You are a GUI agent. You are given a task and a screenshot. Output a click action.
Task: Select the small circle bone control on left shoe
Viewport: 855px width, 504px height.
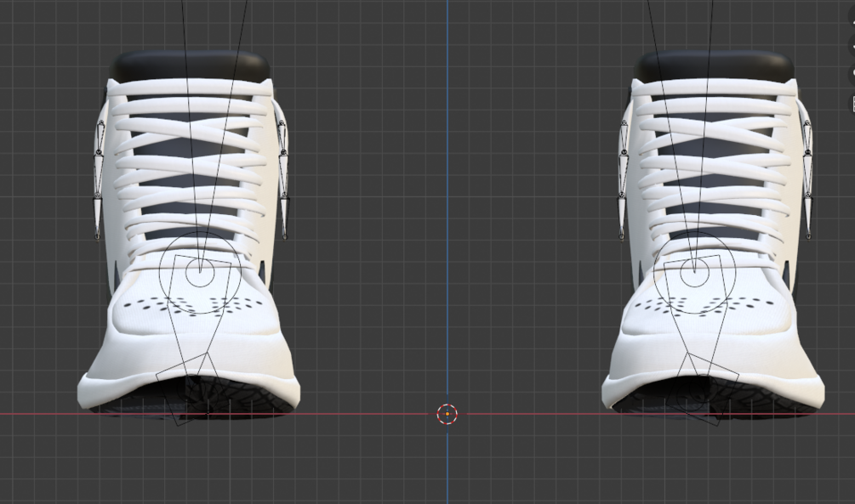click(x=200, y=273)
